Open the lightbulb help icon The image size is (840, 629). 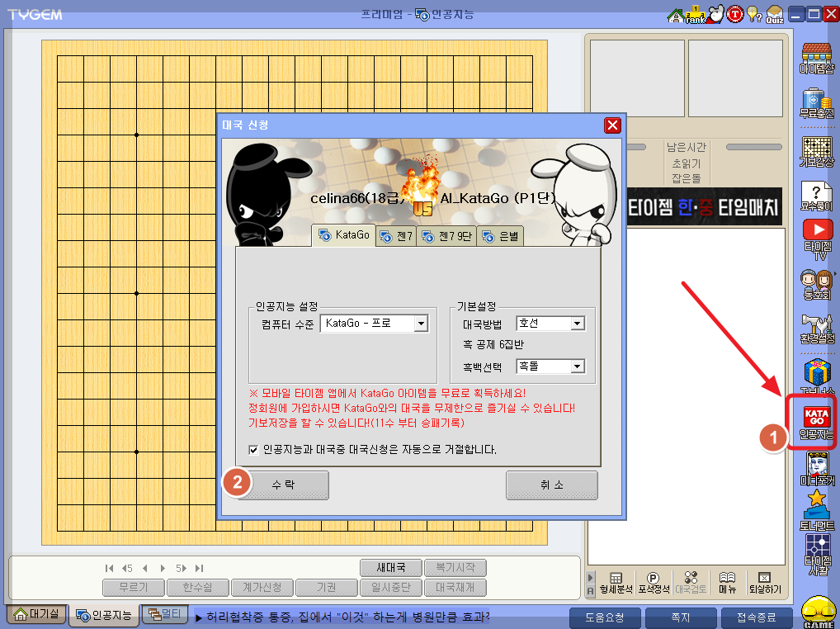pos(754,15)
